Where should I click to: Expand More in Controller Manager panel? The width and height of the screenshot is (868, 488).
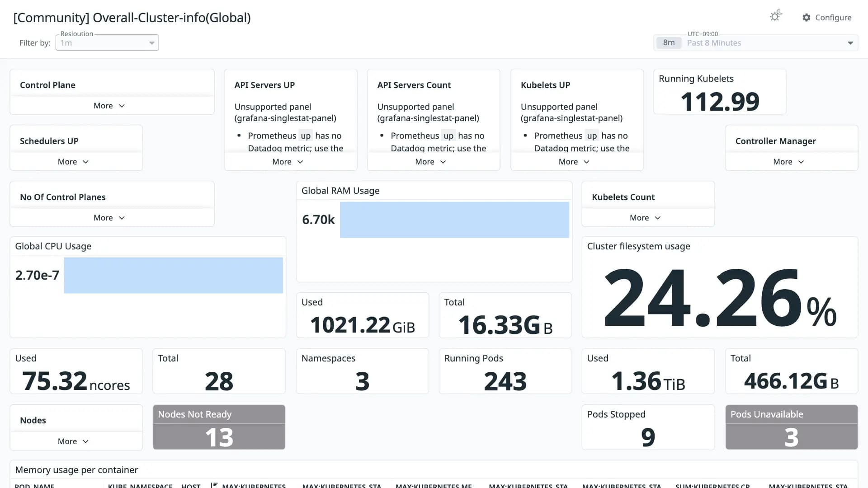[x=788, y=162]
